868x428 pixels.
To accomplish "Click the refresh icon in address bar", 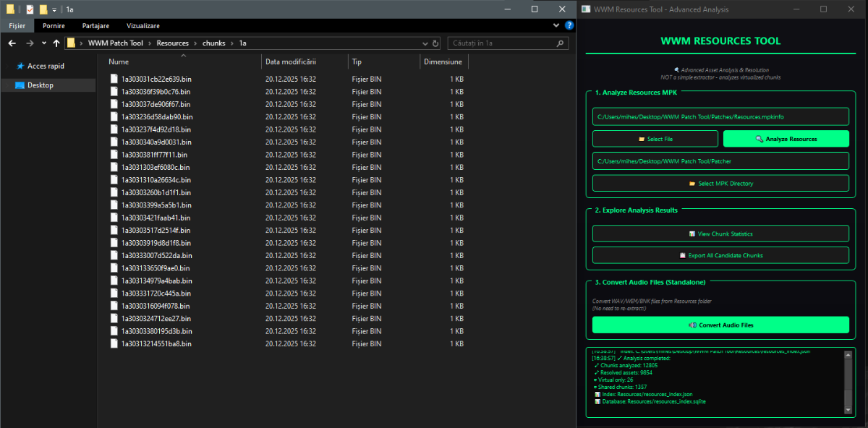I will point(435,43).
